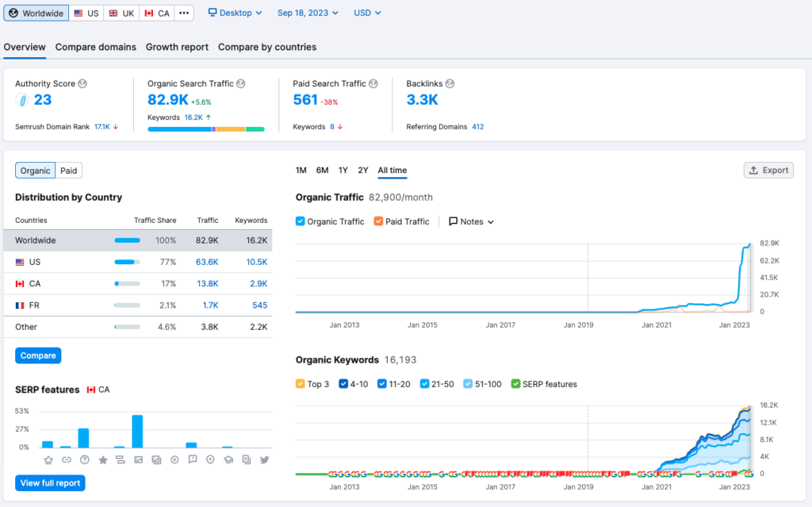Viewport: 812px width, 507px height.
Task: Open the Compare by countries tab
Action: [x=267, y=47]
